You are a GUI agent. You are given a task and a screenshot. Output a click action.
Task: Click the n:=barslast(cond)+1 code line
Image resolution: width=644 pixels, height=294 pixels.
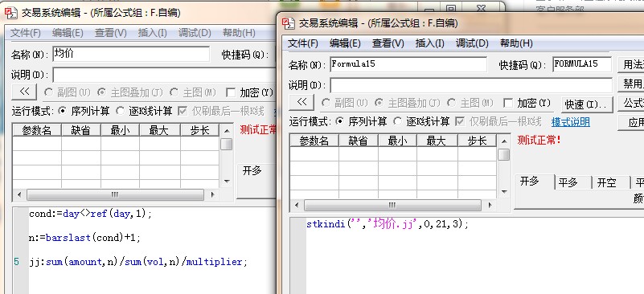point(84,237)
